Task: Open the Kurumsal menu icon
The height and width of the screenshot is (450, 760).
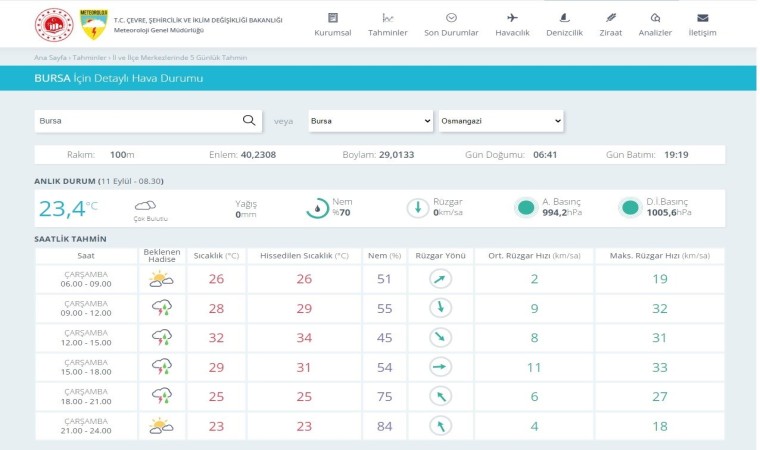Action: click(x=333, y=18)
